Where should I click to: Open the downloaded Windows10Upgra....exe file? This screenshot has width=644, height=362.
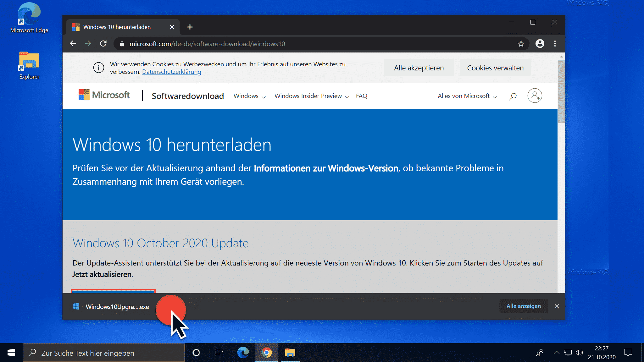(x=111, y=306)
